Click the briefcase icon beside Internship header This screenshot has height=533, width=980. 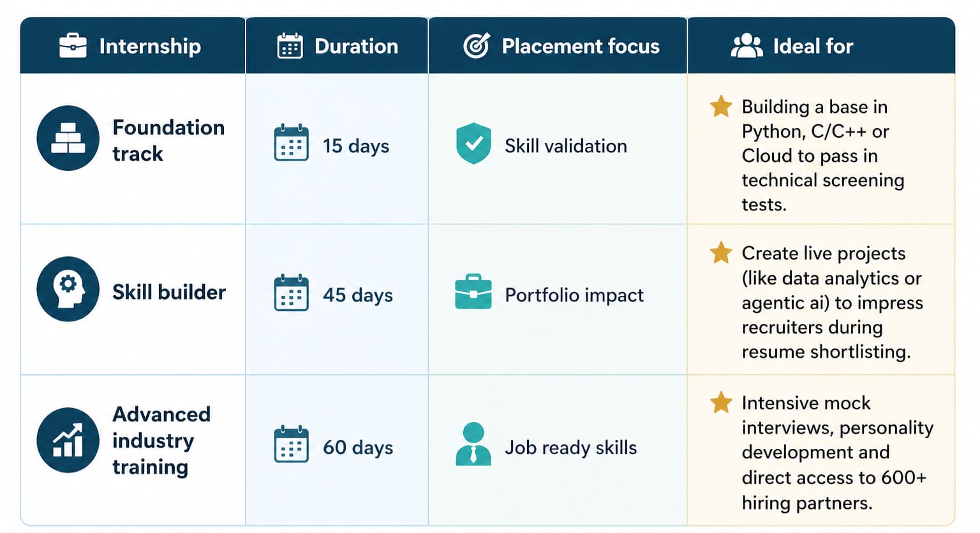click(x=73, y=46)
